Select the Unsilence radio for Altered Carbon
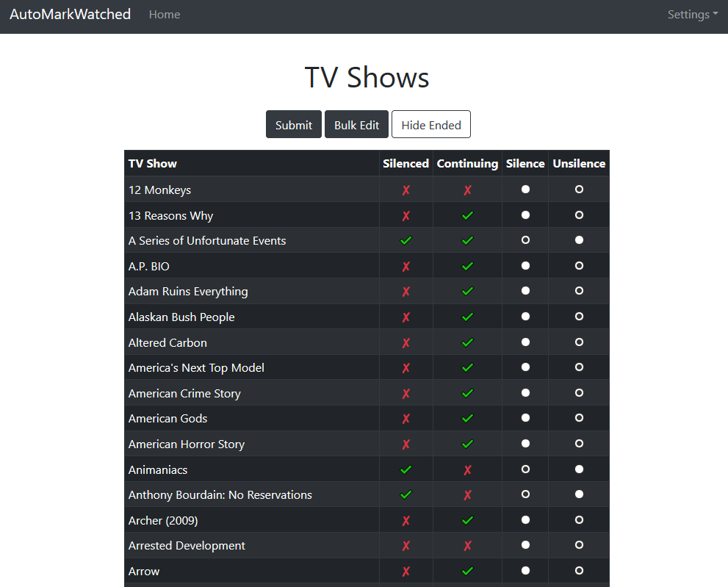This screenshot has height=587, width=728. coord(579,342)
